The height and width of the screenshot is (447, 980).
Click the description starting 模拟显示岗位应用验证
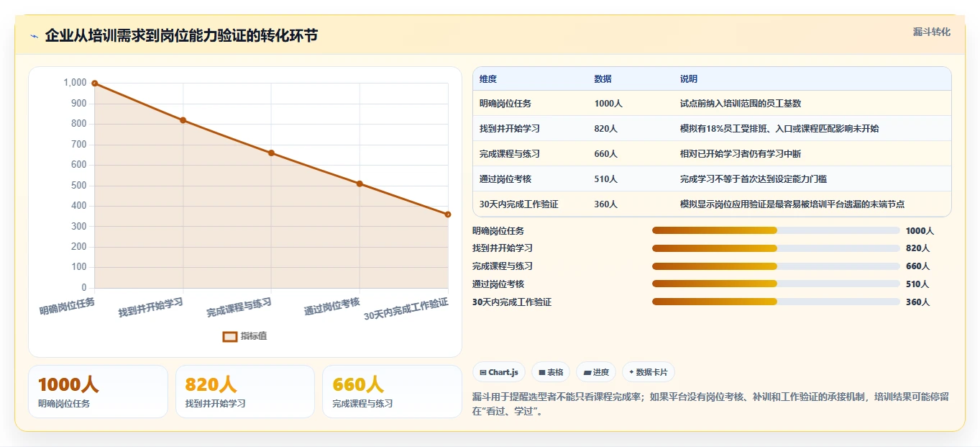[x=792, y=204]
